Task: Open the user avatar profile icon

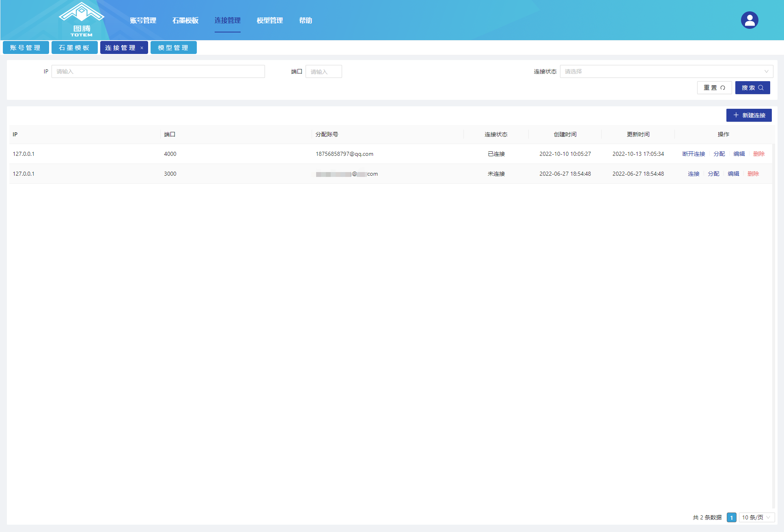Action: (750, 20)
